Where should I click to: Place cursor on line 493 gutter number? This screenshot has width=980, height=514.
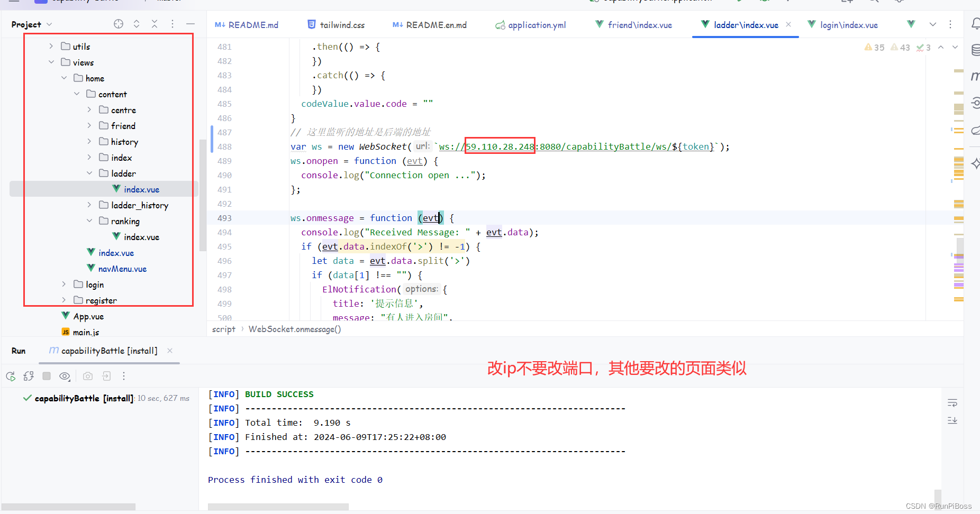coord(224,218)
